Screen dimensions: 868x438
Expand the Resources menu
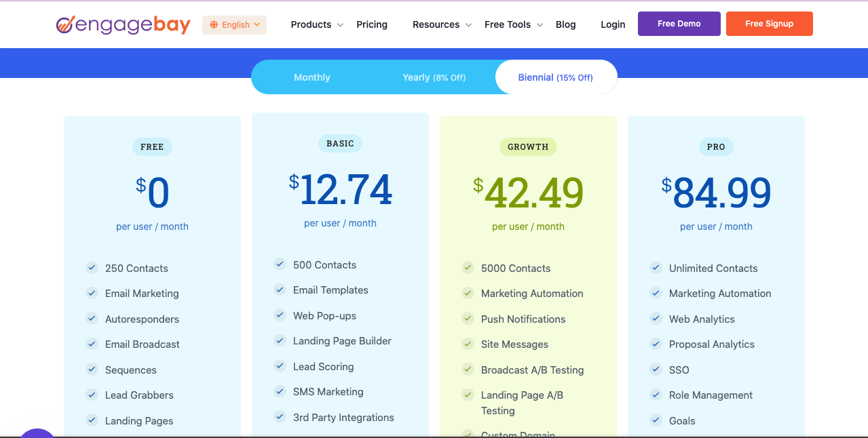(442, 24)
